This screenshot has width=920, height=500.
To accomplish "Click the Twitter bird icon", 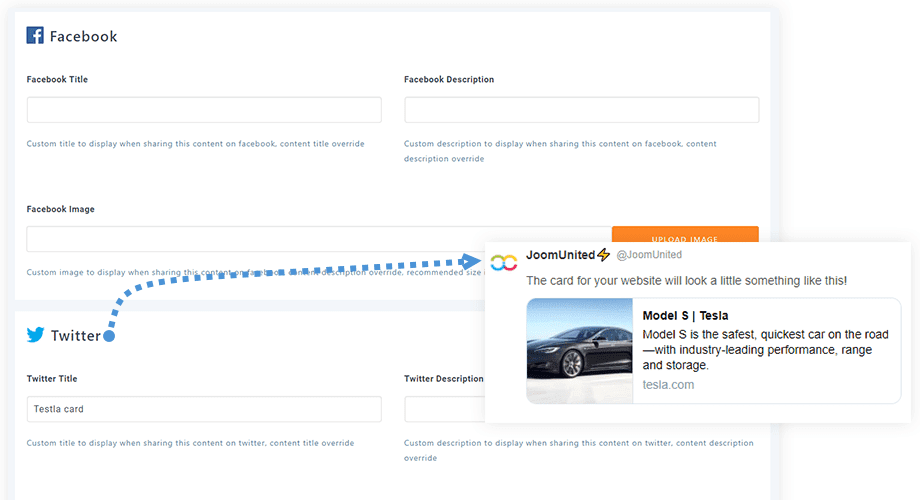I will pos(36,335).
